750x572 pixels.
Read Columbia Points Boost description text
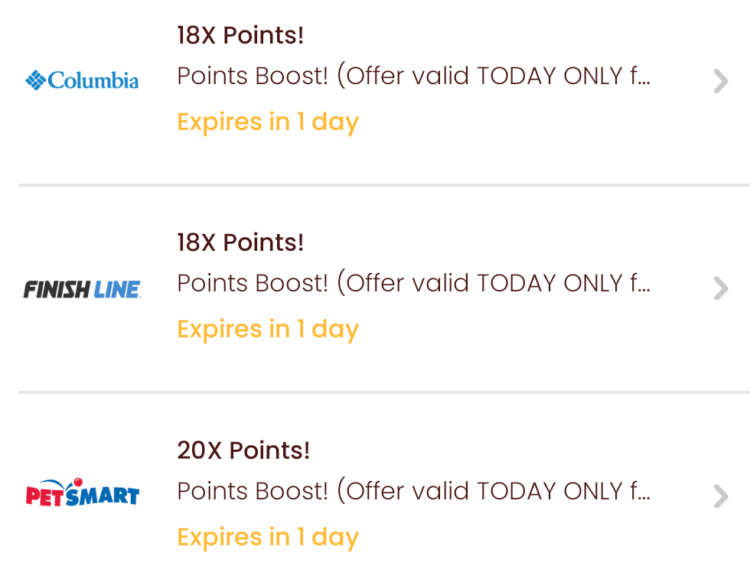[414, 76]
